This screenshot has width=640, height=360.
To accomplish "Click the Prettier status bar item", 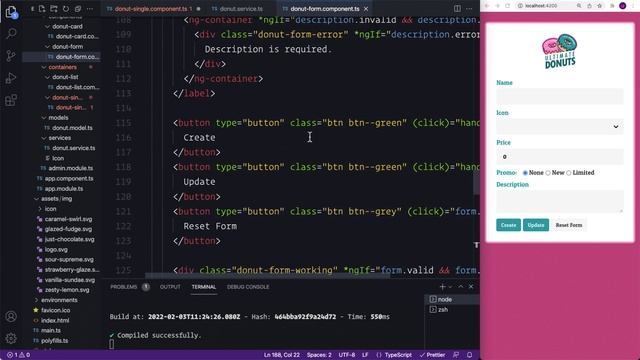I will click(x=433, y=355).
